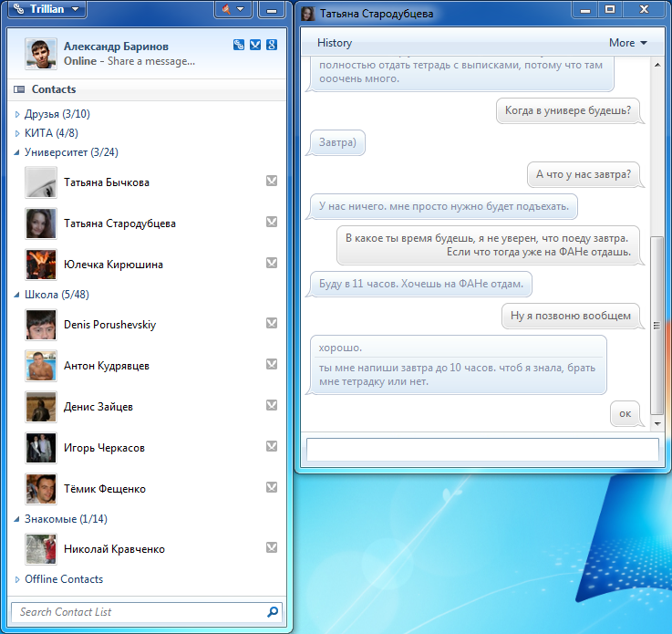Click VK service icon next to Игорь Черкасов
The image size is (672, 634).
[x=272, y=446]
